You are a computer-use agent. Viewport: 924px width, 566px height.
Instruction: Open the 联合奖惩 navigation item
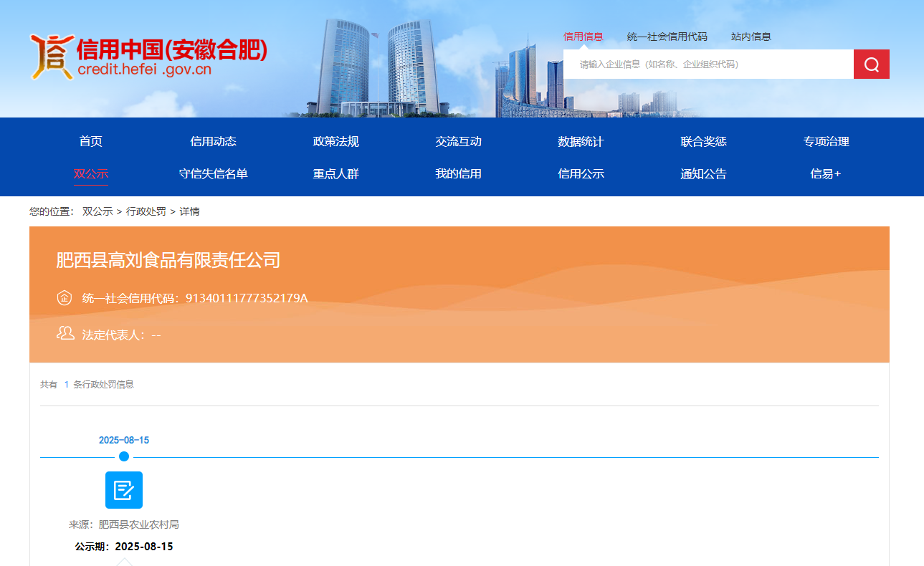tap(703, 141)
